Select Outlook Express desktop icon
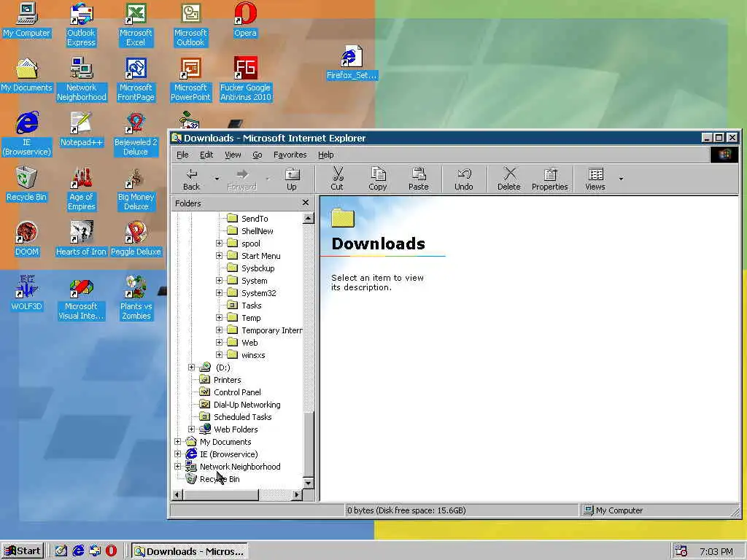 point(81,25)
